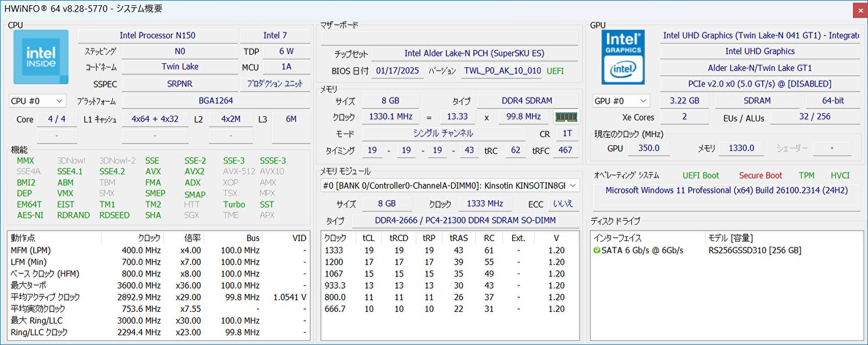Click the AES-NI feature label
Viewport: 868px width, 345px height.
pyautogui.click(x=30, y=215)
